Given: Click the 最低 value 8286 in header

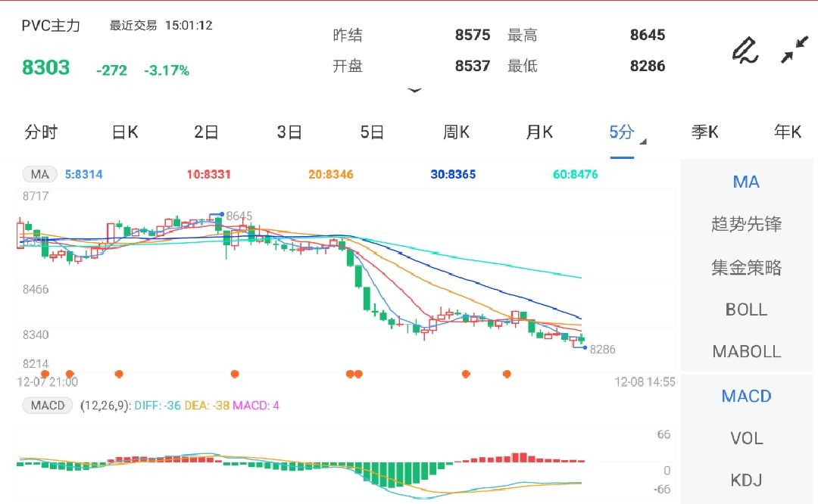Looking at the screenshot, I should point(648,66).
